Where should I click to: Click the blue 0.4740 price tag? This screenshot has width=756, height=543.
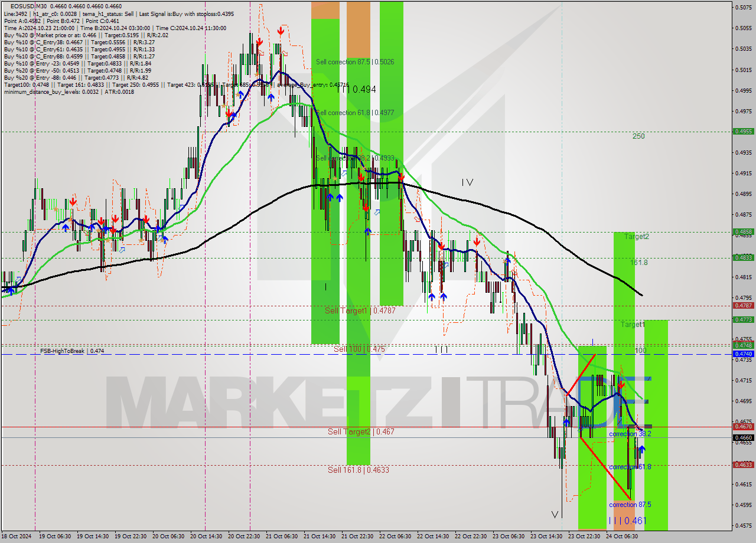(x=743, y=354)
